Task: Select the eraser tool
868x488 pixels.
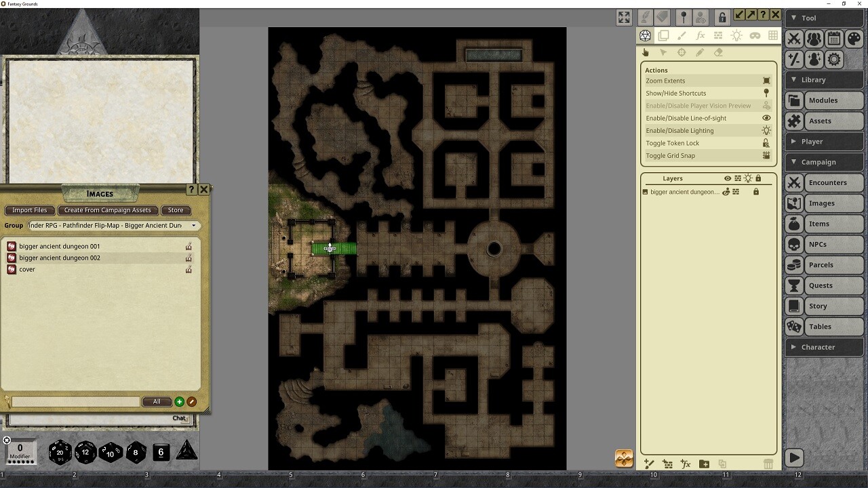Action: click(719, 52)
